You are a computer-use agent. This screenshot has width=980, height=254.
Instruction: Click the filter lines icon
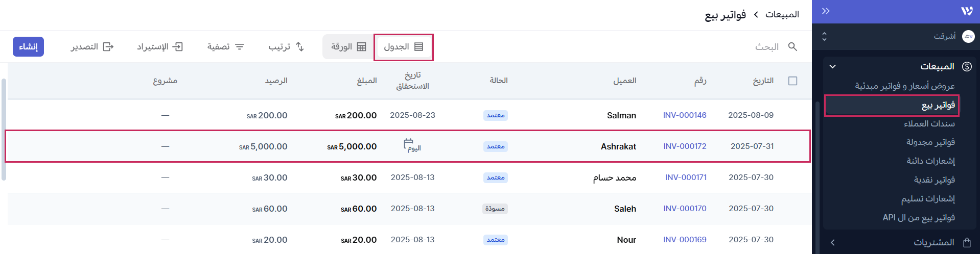click(x=240, y=47)
